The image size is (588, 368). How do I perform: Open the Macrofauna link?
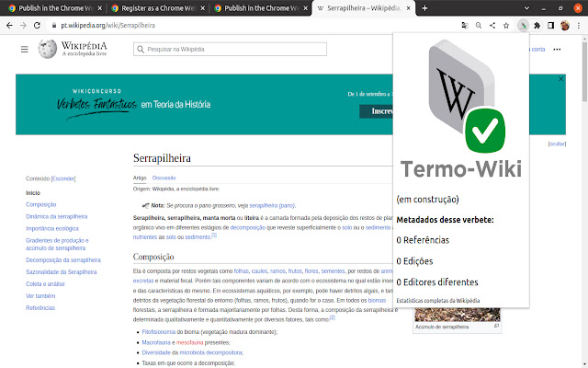(156, 342)
